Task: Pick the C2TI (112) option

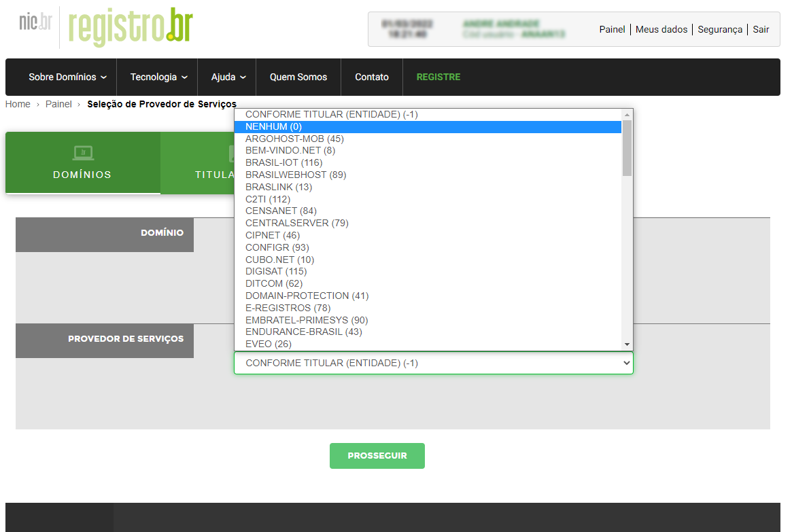Action: click(x=428, y=199)
